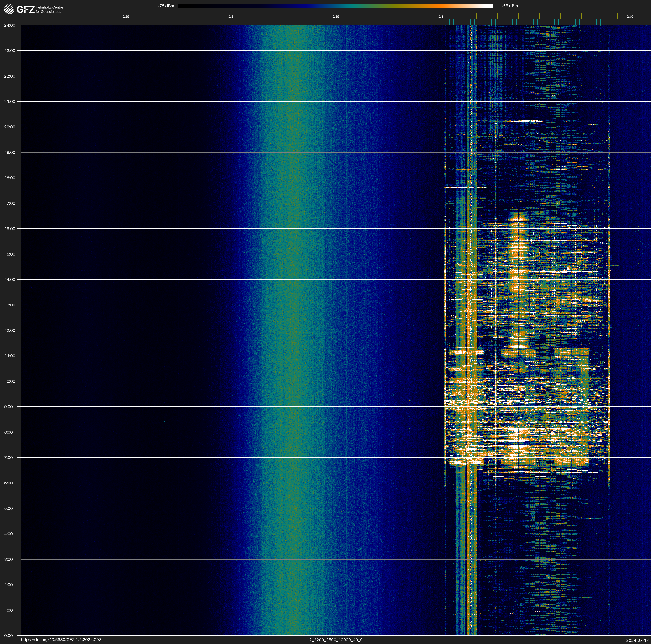Click the 2024-07-17 date label
Screen dimensions: 651x644
click(x=637, y=640)
